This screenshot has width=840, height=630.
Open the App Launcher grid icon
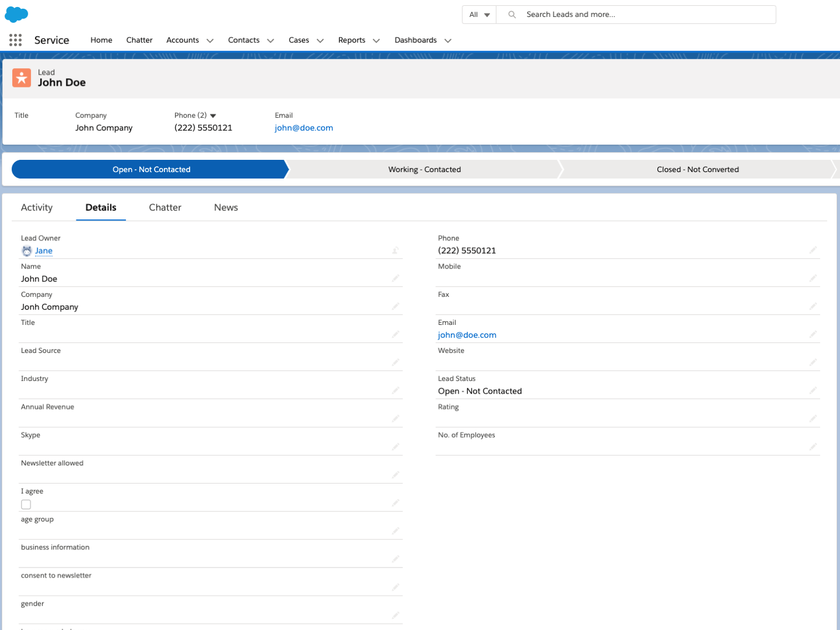tap(16, 40)
